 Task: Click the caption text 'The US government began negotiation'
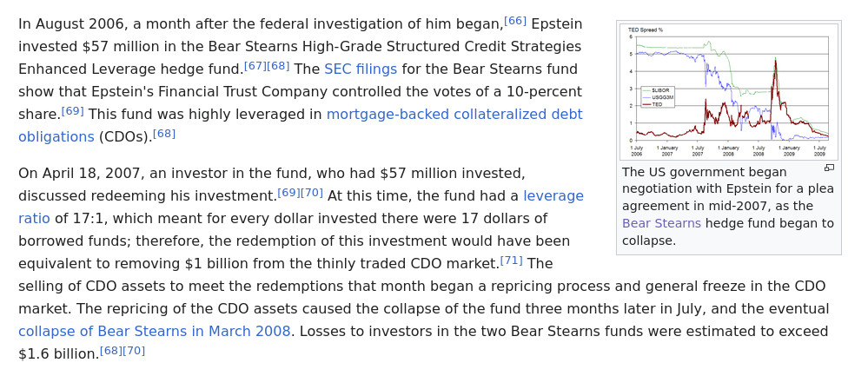pyautogui.click(x=704, y=172)
